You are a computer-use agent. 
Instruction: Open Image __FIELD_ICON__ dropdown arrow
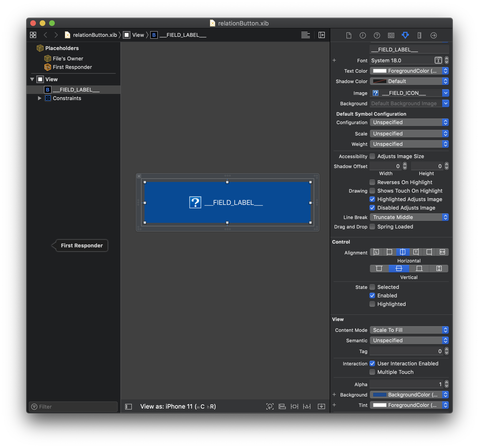click(x=445, y=93)
